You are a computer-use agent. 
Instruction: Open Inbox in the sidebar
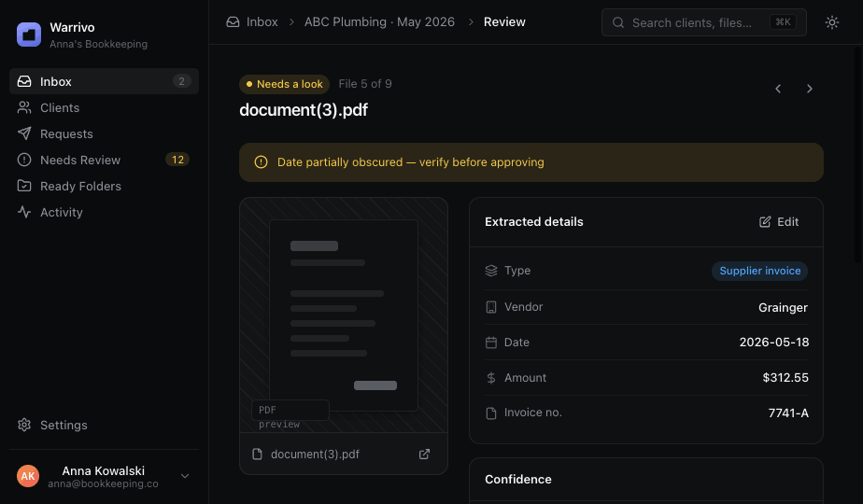(x=104, y=81)
